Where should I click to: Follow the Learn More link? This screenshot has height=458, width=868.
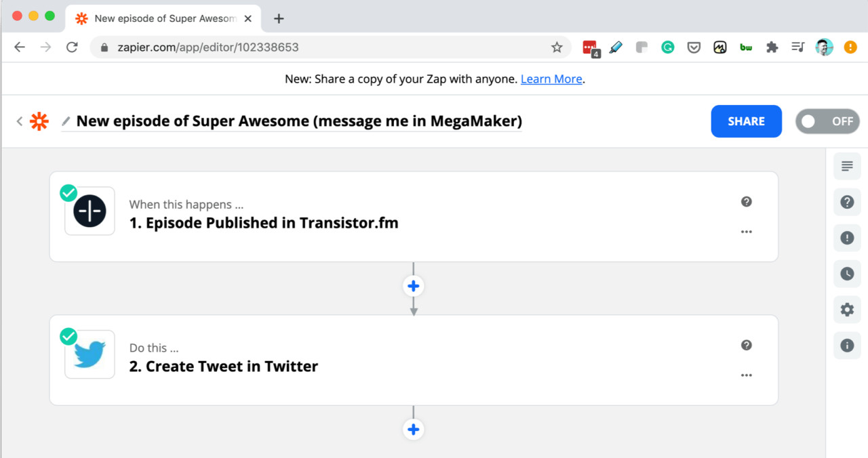click(551, 79)
